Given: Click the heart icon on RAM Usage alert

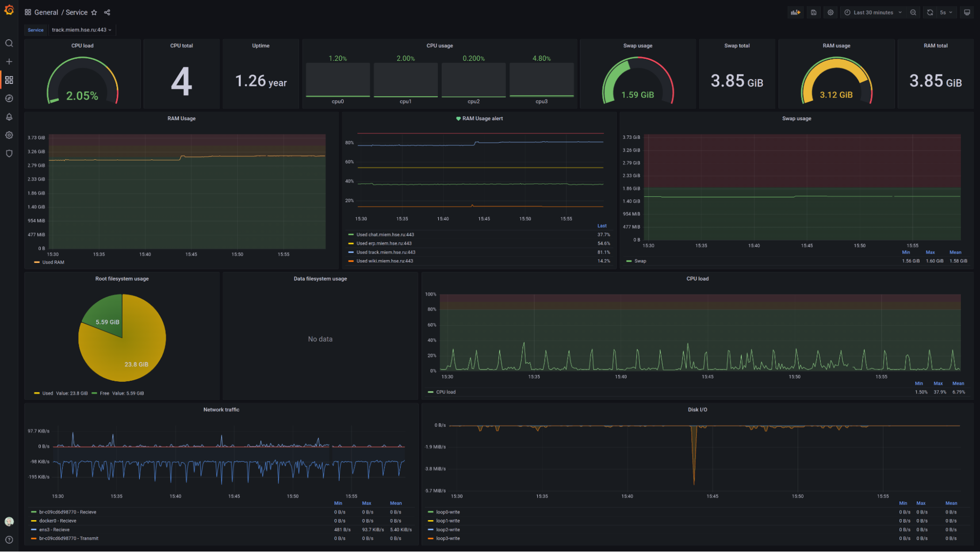Looking at the screenshot, I should click(458, 119).
